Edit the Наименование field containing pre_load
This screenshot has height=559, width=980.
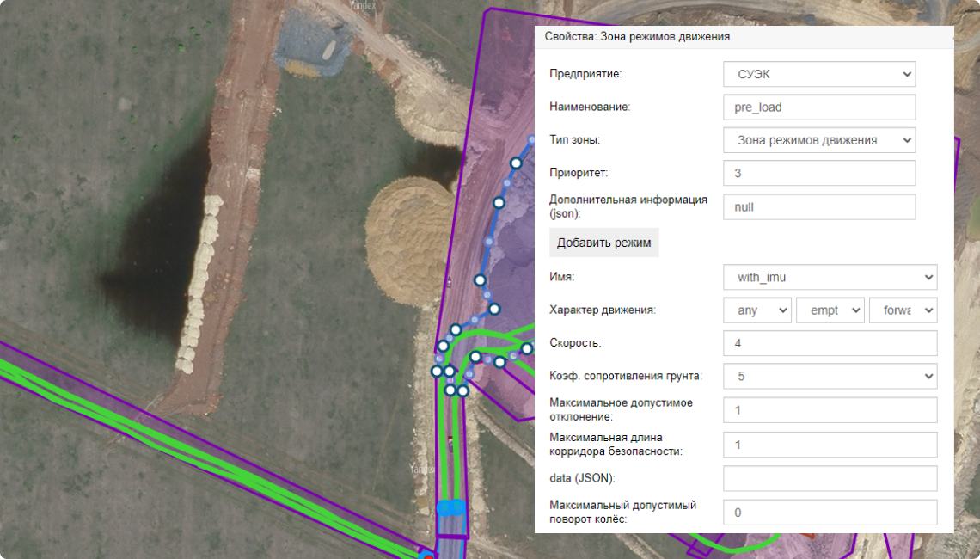click(819, 107)
